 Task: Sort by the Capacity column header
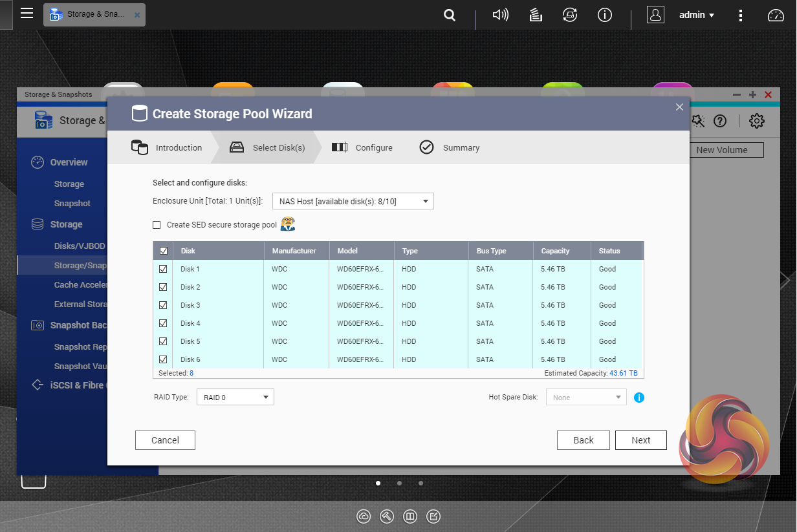pyautogui.click(x=562, y=251)
